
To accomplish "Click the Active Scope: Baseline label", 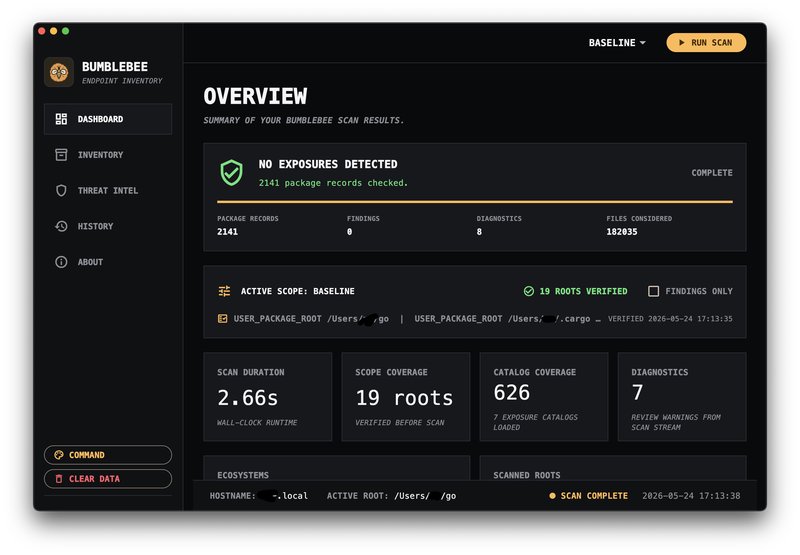I will tap(297, 291).
